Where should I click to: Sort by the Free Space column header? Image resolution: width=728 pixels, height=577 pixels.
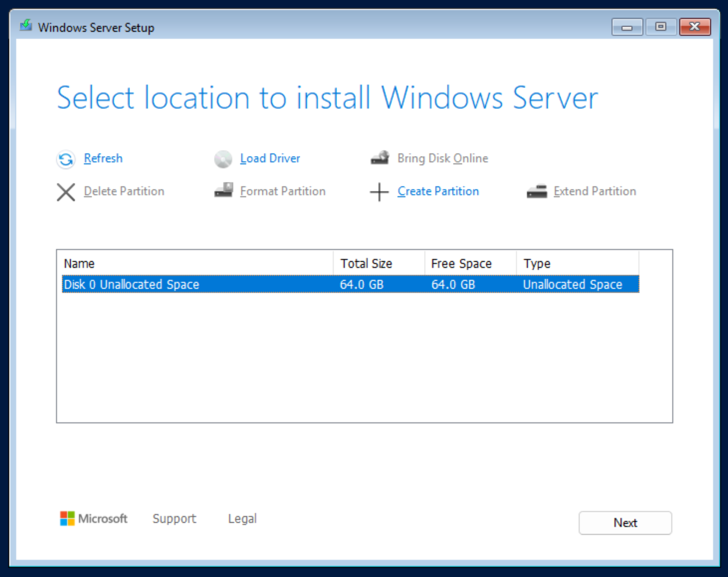tap(470, 264)
